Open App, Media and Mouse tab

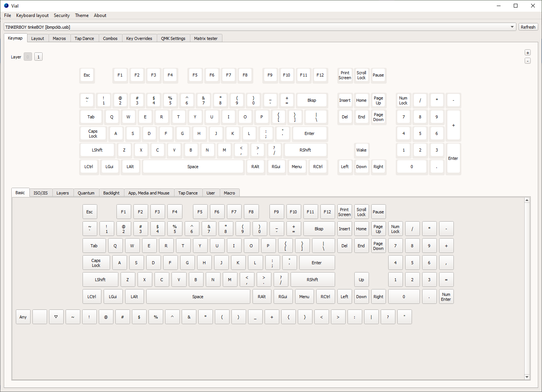(x=149, y=193)
